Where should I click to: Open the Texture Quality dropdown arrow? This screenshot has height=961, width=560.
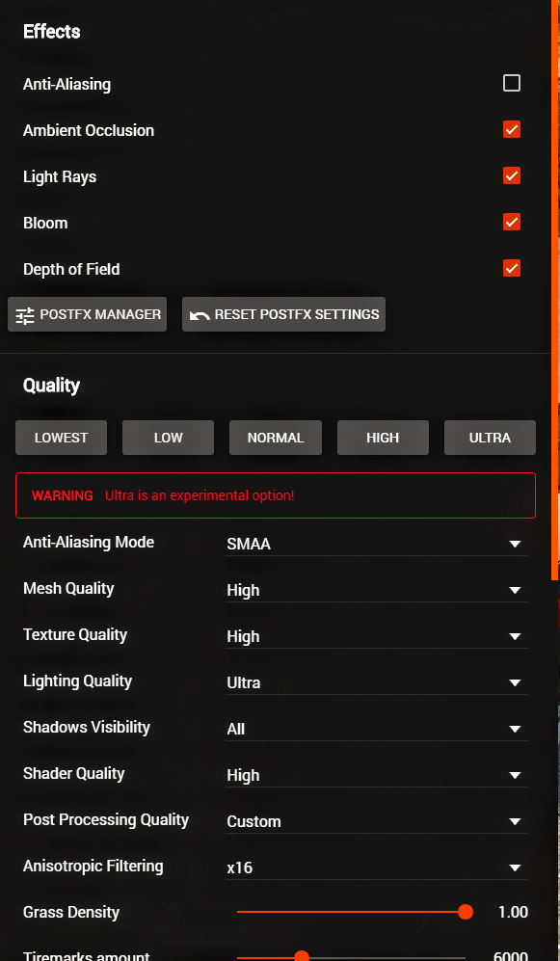click(x=515, y=637)
